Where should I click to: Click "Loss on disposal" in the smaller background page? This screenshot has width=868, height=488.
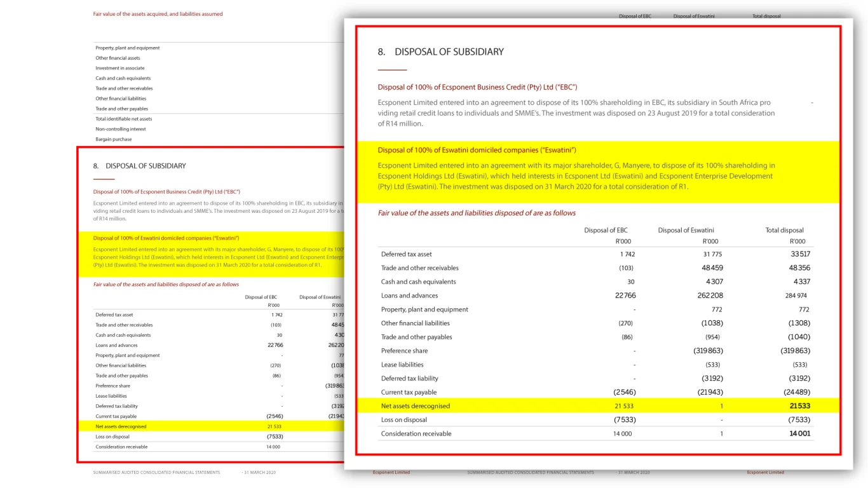click(x=112, y=437)
